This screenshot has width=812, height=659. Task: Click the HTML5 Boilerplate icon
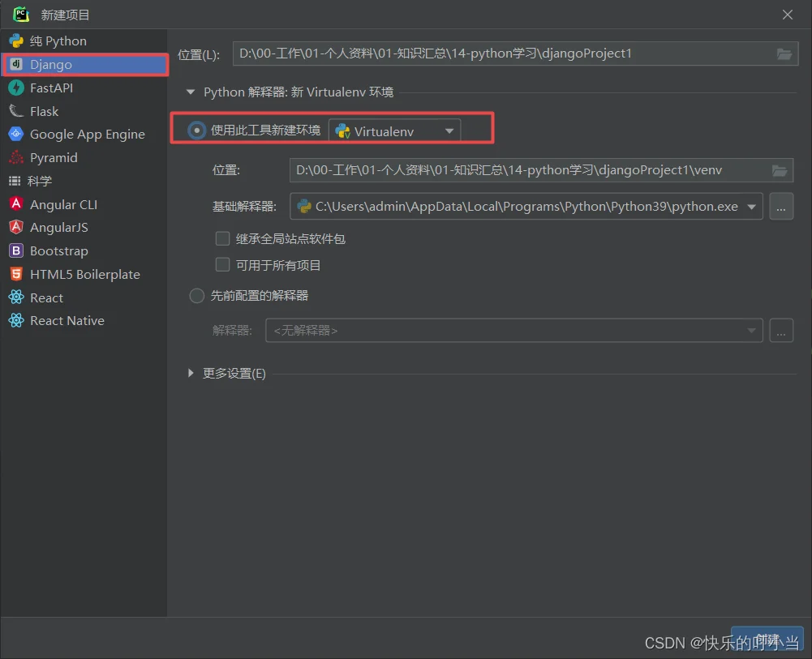point(16,274)
